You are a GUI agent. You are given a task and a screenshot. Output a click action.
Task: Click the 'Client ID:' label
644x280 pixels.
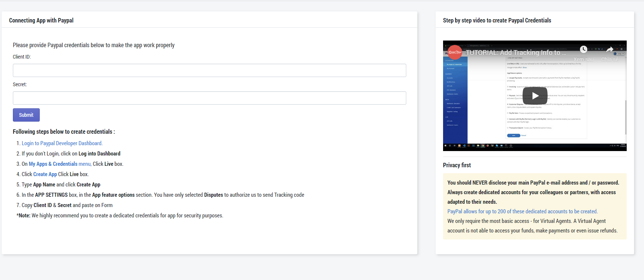point(22,57)
